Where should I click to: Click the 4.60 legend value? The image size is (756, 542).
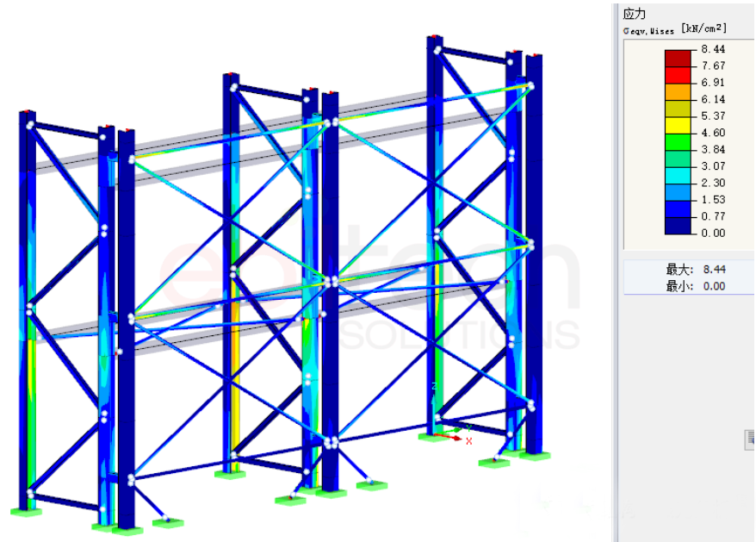(x=713, y=133)
